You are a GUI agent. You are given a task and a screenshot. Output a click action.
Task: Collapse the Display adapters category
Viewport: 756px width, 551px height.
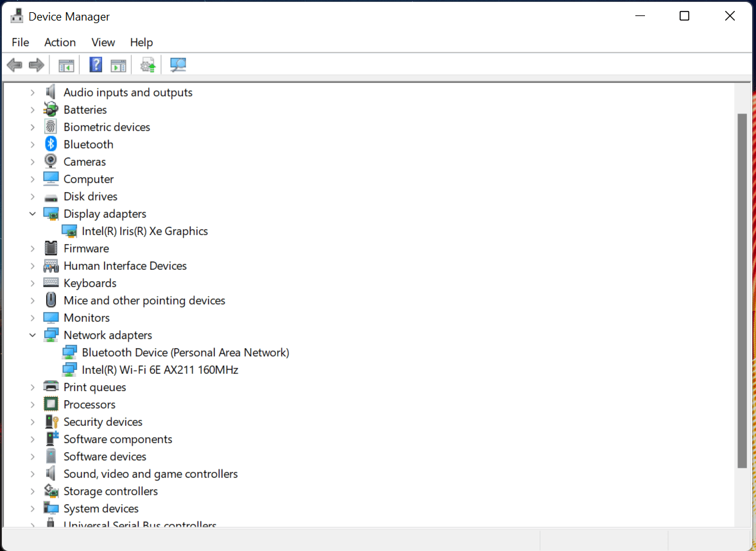[x=33, y=213]
